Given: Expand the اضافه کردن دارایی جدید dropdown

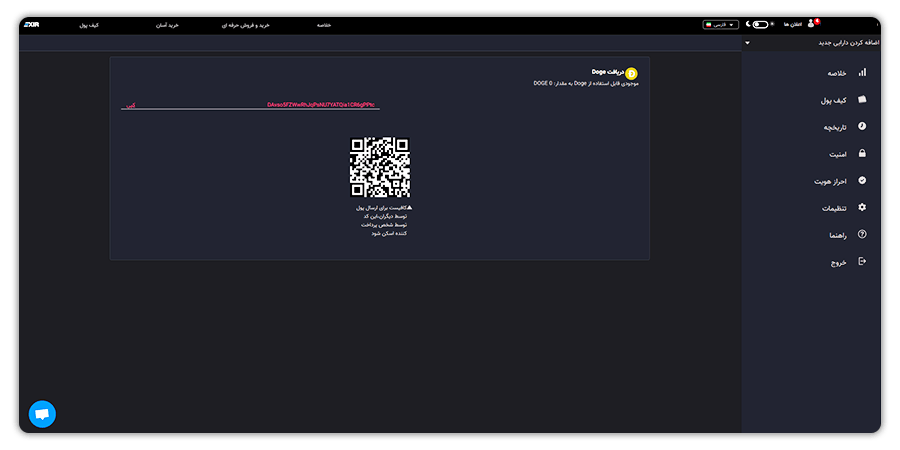Looking at the screenshot, I should tap(810, 43).
